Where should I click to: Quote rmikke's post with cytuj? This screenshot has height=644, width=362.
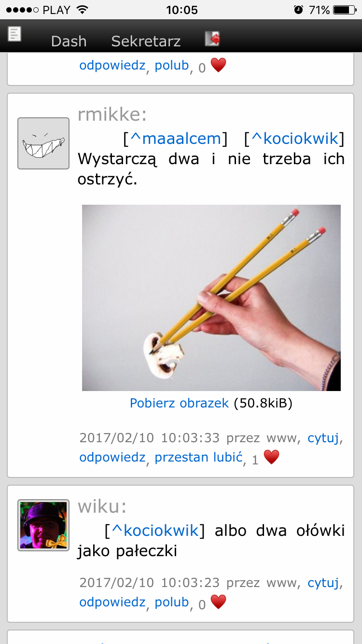coord(323,438)
